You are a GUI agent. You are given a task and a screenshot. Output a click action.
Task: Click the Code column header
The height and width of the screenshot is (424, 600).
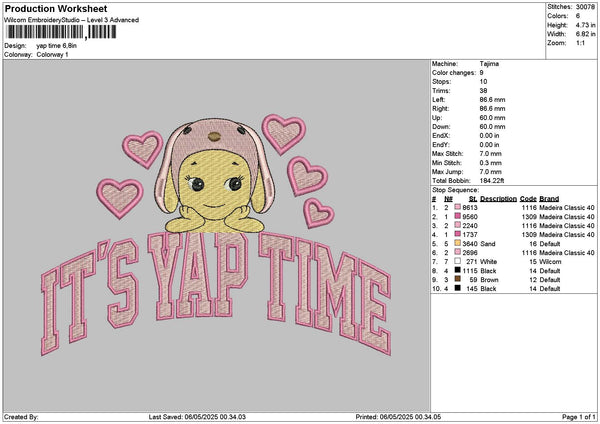(528, 198)
